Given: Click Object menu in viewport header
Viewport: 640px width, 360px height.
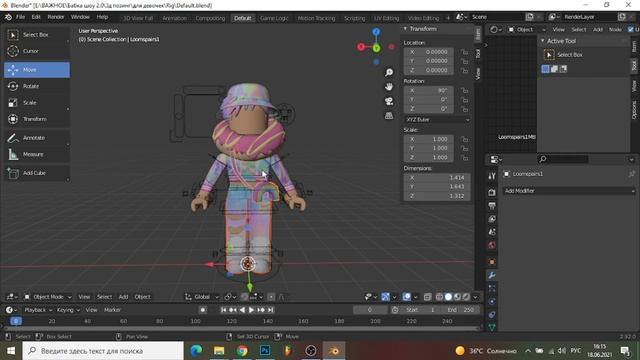Looking at the screenshot, I should pyautogui.click(x=142, y=297).
